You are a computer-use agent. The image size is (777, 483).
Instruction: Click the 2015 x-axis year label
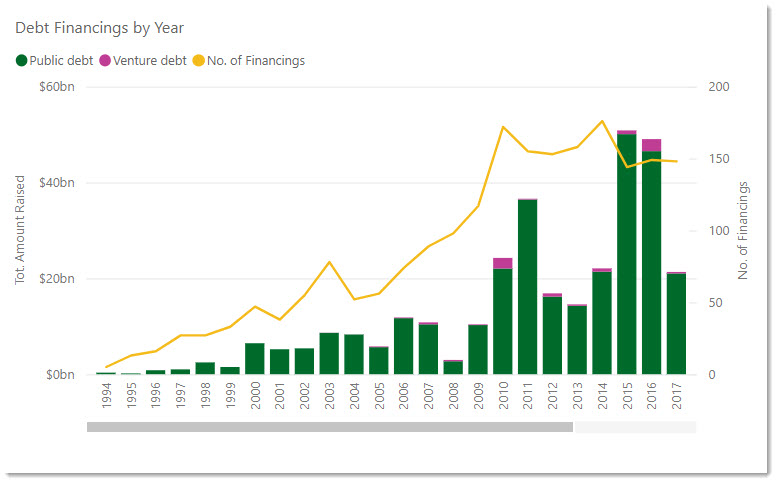click(627, 395)
